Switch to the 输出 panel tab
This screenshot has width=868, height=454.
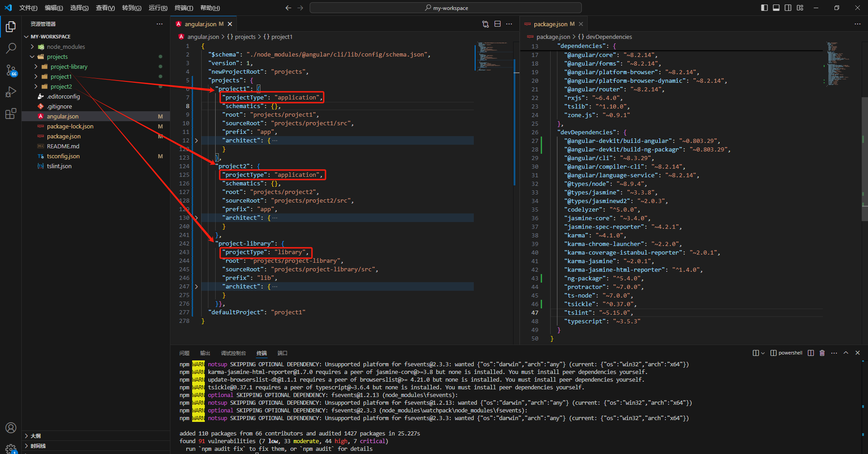pyautogui.click(x=205, y=353)
